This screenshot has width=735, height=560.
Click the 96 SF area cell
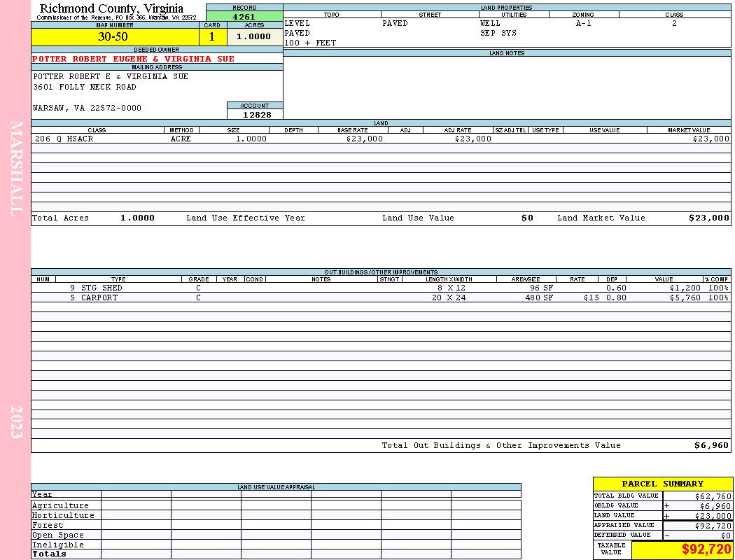click(x=541, y=288)
